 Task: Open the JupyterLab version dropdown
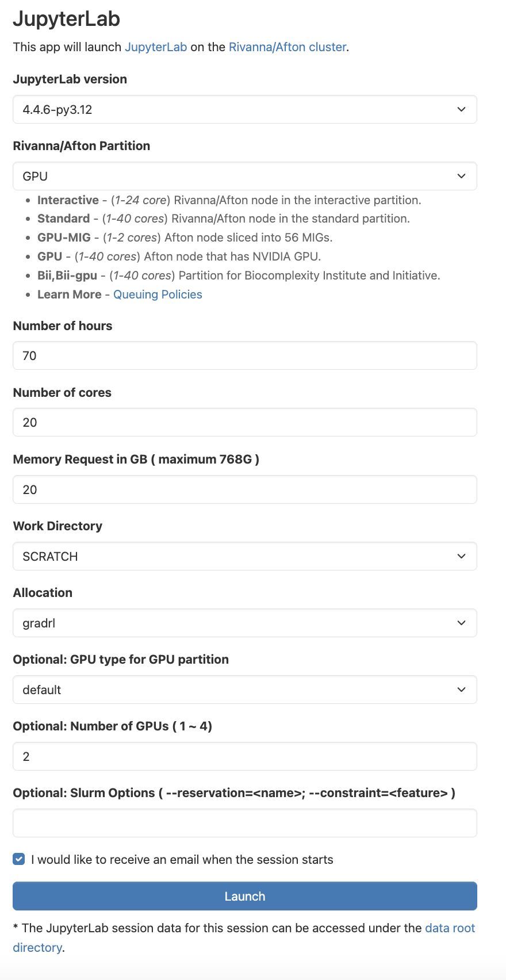pos(244,109)
